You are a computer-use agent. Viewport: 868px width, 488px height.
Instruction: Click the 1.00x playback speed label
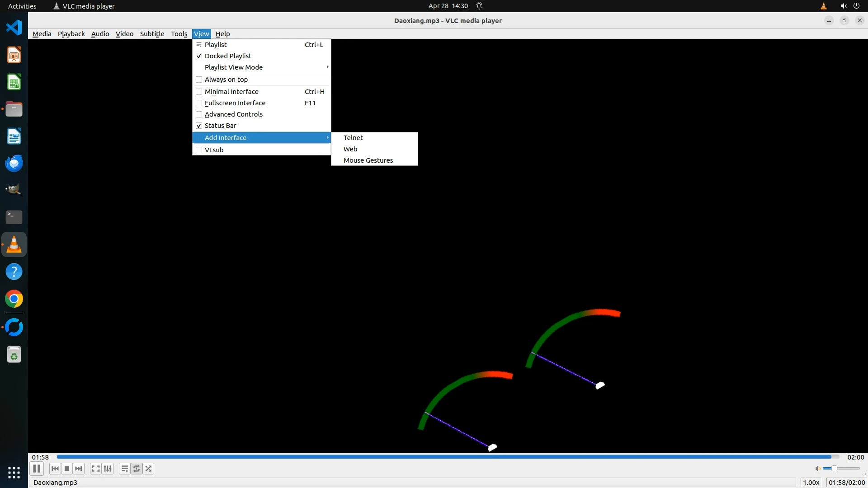point(811,483)
